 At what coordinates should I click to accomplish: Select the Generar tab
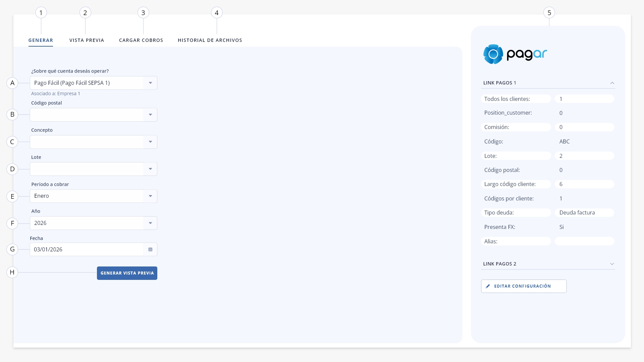coord(41,40)
